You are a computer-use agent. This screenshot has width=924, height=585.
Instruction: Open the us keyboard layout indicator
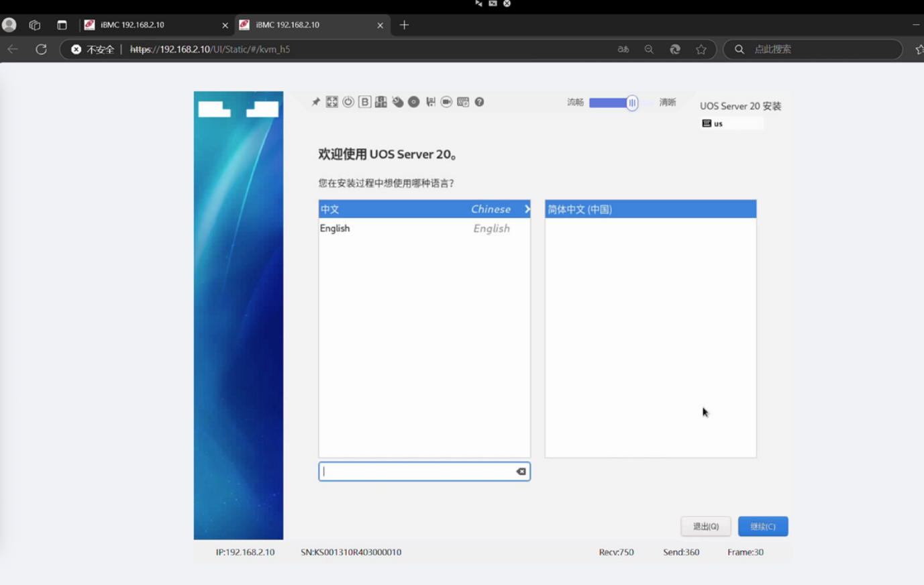(713, 123)
